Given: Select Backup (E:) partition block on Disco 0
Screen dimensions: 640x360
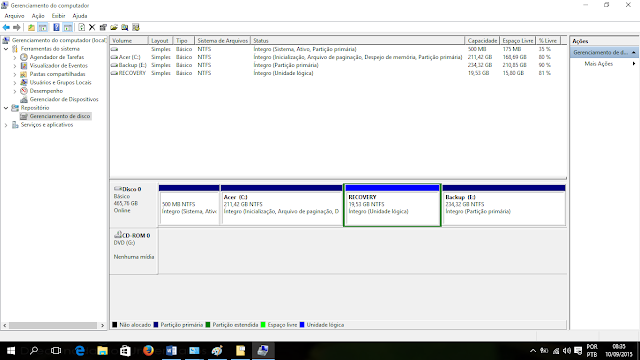Looking at the screenshot, I should [504, 205].
